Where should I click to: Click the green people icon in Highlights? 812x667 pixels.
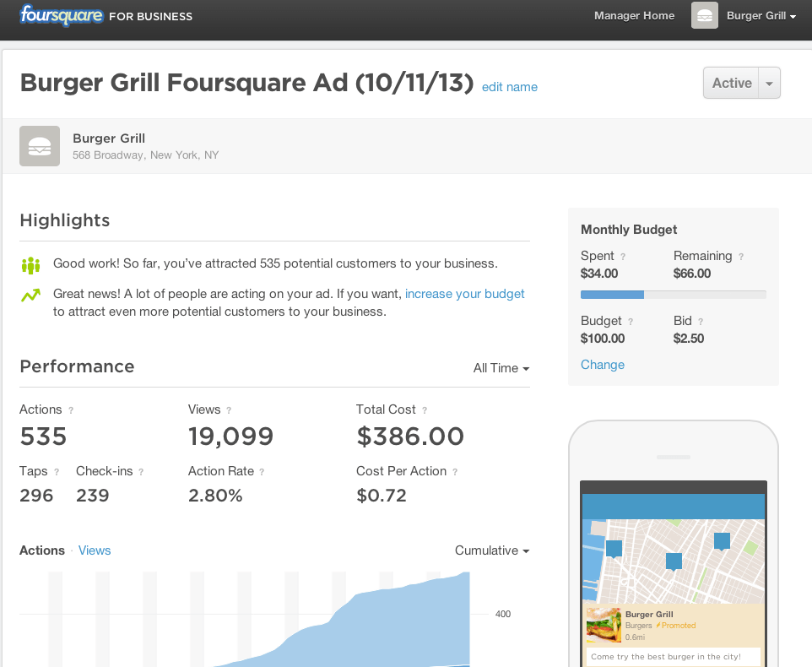[x=30, y=265]
